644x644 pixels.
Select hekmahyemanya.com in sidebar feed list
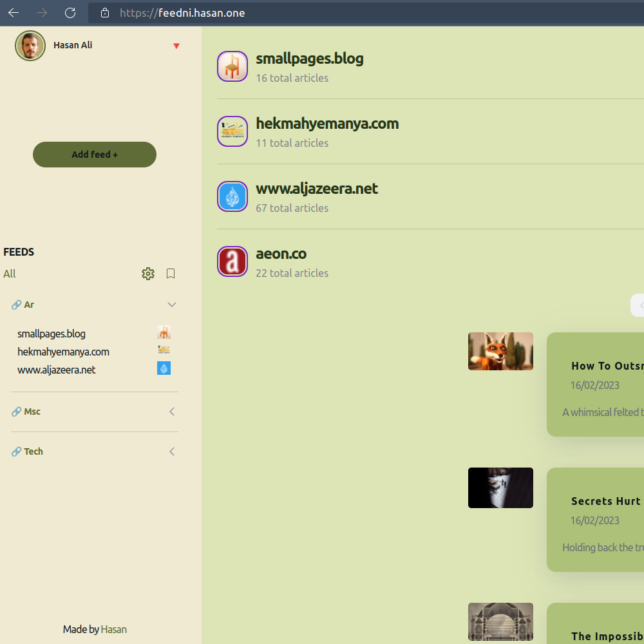pos(63,352)
